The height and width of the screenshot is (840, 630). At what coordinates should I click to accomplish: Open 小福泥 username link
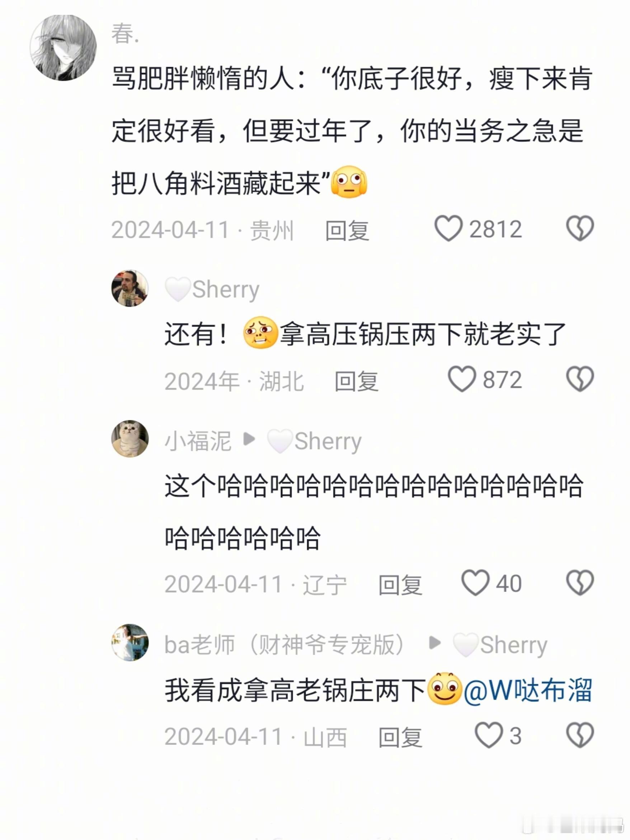coord(198,441)
